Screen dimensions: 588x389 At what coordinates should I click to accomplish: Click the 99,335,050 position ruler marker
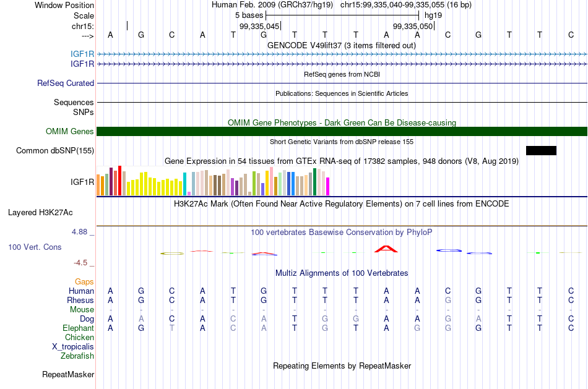(x=413, y=26)
